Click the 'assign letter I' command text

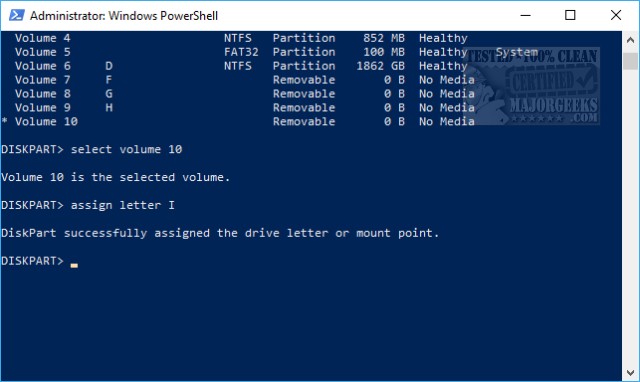(x=122, y=205)
